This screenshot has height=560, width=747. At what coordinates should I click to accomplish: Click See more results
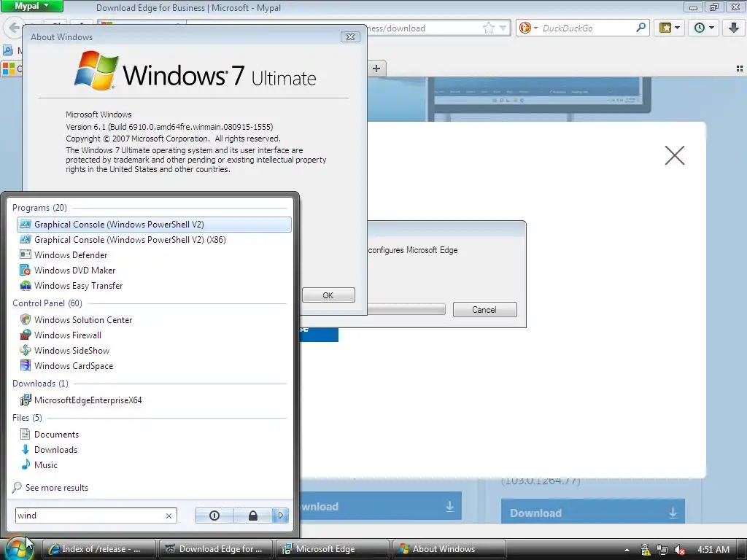57,488
